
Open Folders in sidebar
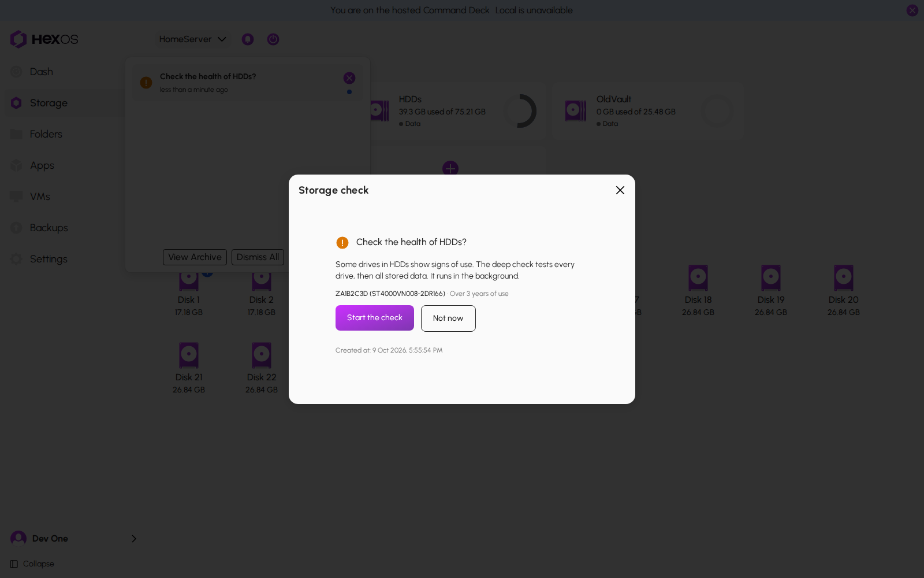coord(46,134)
